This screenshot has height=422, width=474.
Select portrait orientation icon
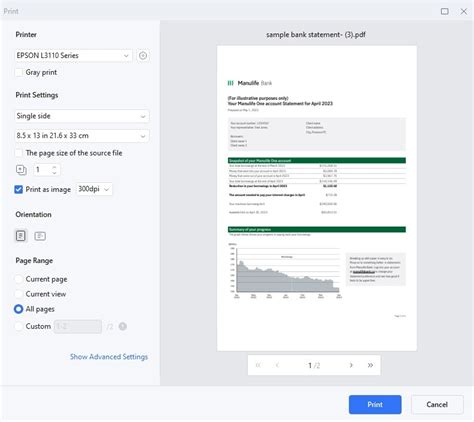[x=21, y=236]
